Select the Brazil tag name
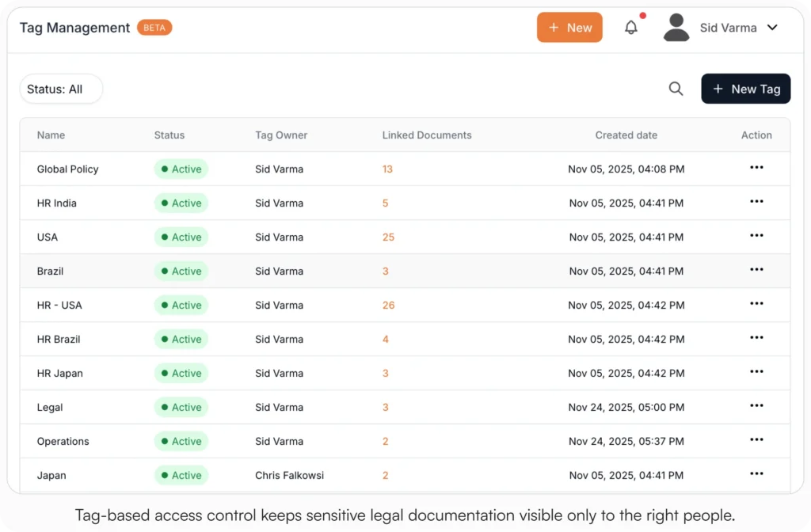The height and width of the screenshot is (532, 811). (x=50, y=272)
